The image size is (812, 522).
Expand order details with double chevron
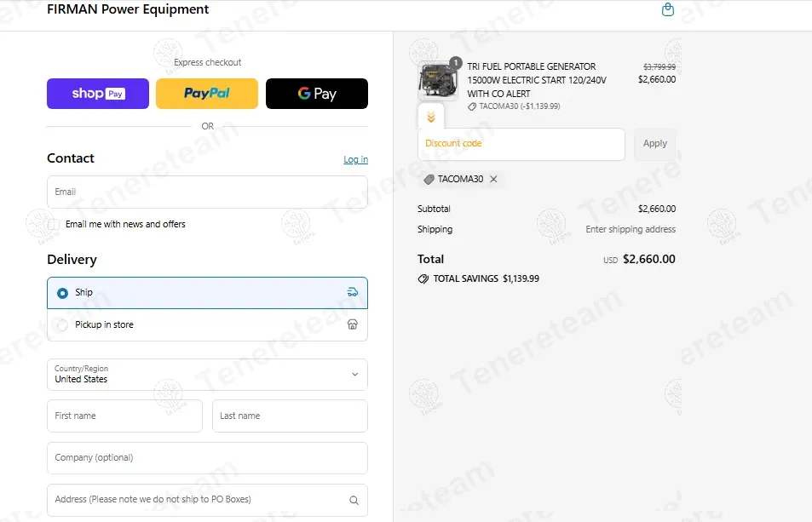[431, 118]
